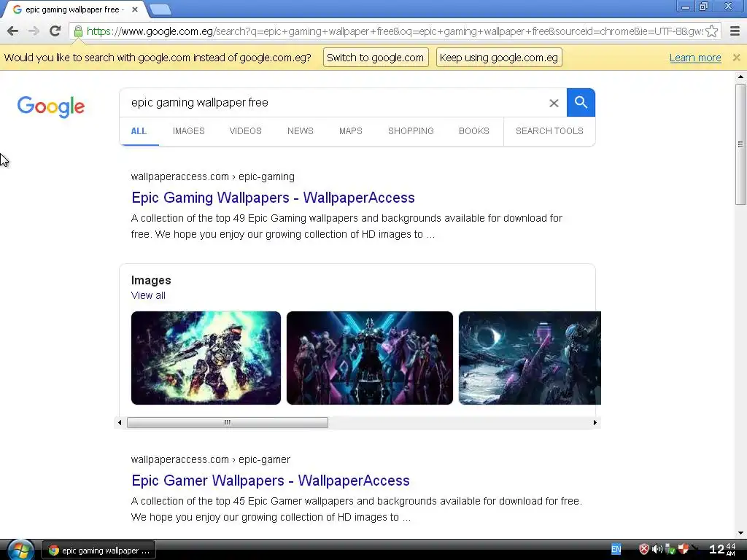The height and width of the screenshot is (560, 747).
Task: Open the Halo soldier wallpaper thumbnail
Action: point(206,358)
